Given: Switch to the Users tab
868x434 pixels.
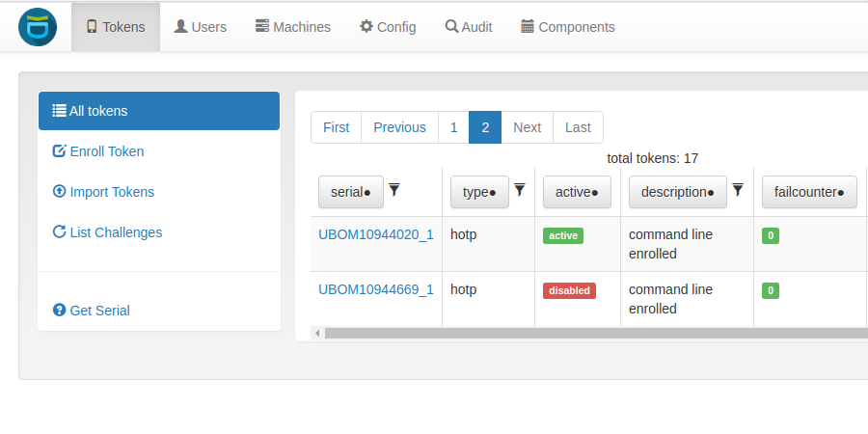Looking at the screenshot, I should 200,27.
